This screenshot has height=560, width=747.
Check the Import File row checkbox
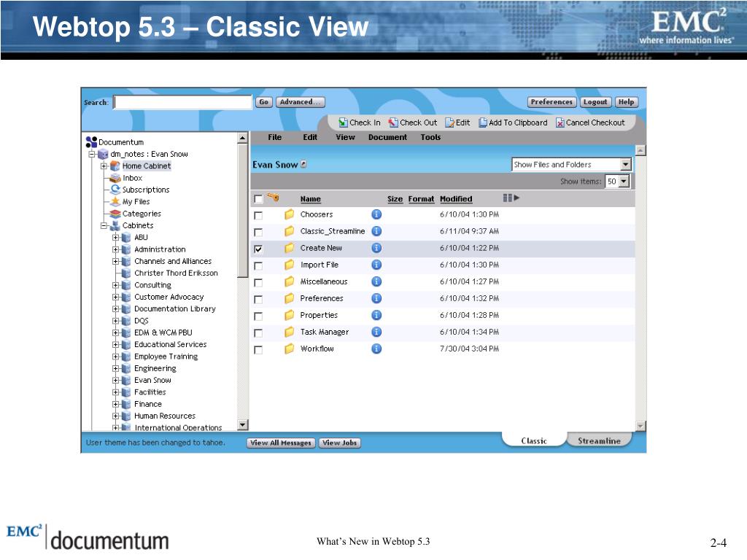tap(258, 265)
